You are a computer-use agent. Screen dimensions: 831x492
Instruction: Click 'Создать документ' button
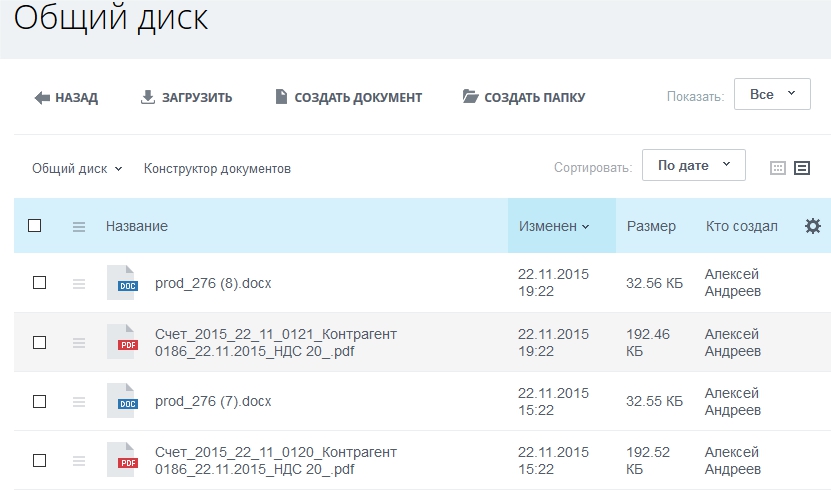point(348,98)
